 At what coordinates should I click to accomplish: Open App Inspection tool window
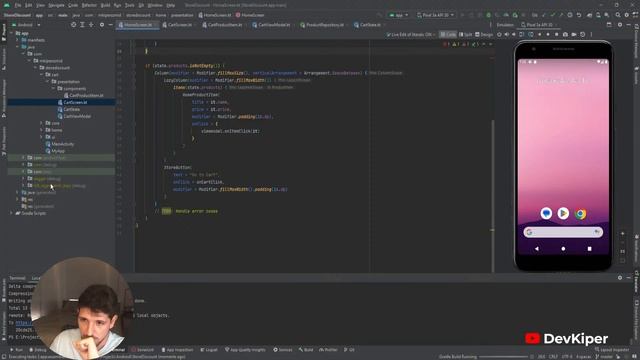[177, 350]
